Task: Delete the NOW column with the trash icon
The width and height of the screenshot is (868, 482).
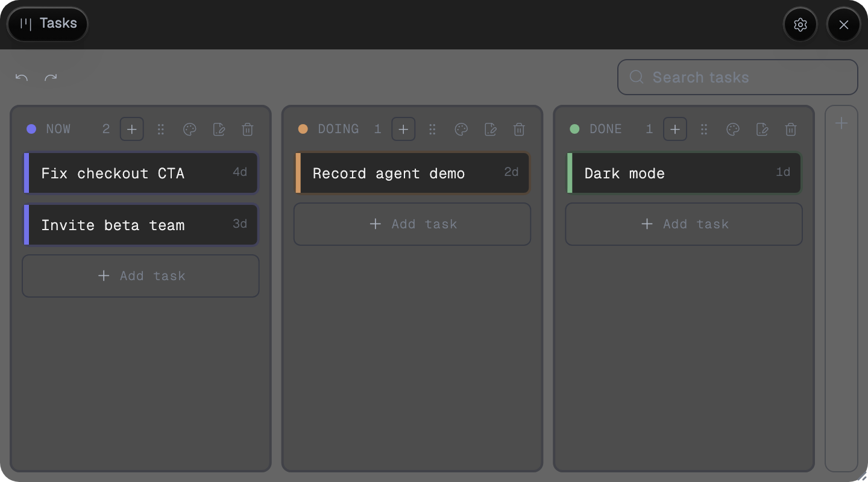Action: point(248,129)
